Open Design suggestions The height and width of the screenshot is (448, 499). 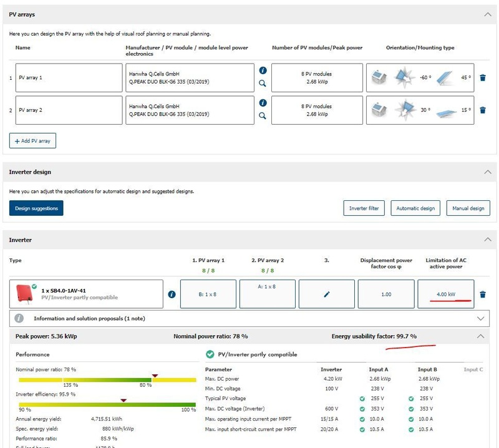click(x=36, y=208)
